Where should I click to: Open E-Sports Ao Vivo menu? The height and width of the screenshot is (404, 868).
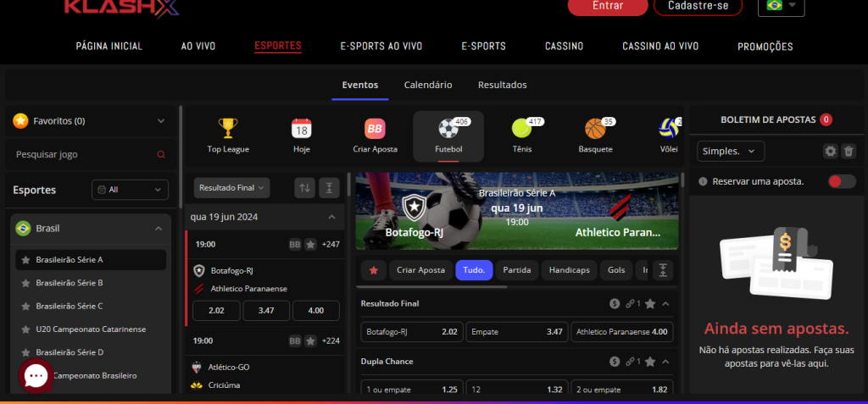381,47
